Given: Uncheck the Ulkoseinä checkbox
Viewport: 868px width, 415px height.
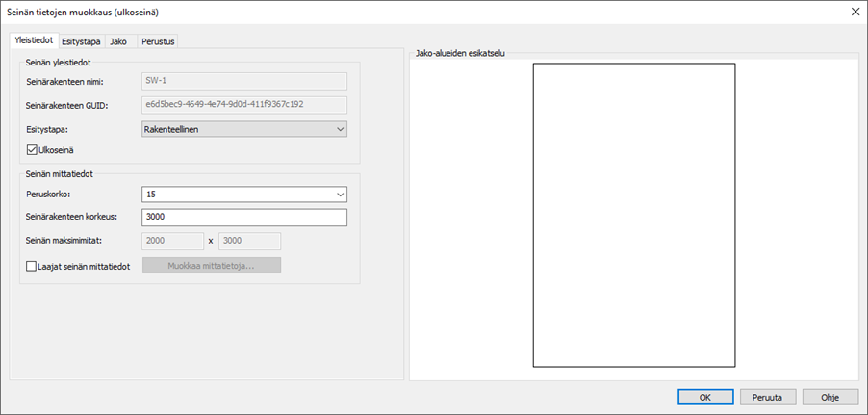Looking at the screenshot, I should click(33, 150).
